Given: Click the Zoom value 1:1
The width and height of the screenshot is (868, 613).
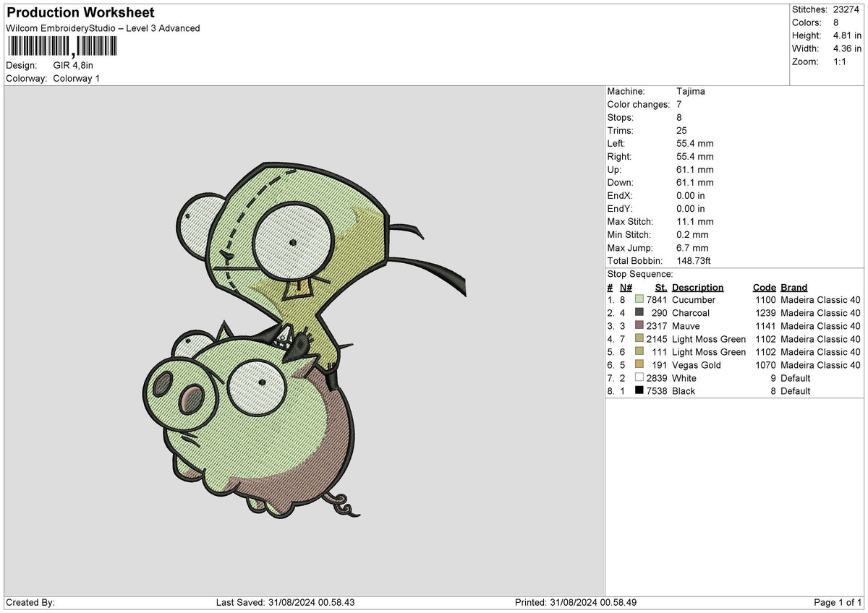Looking at the screenshot, I should [x=840, y=61].
